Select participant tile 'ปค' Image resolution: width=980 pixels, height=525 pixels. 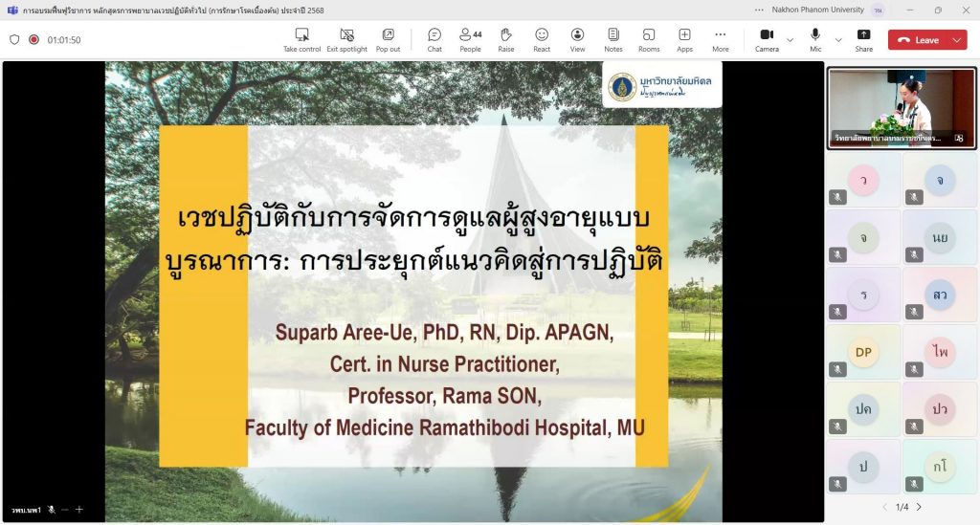tap(863, 409)
